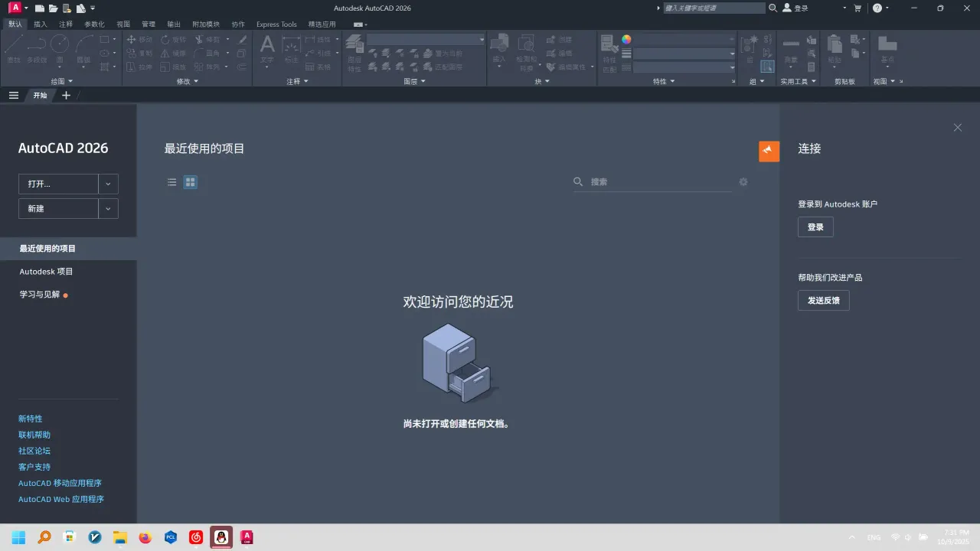Viewport: 980px width, 551px height.
Task: Switch recent items to grid view
Action: [191, 182]
